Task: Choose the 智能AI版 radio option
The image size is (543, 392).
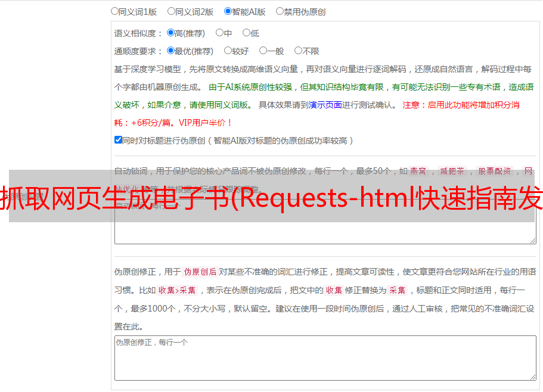Action: [x=228, y=11]
